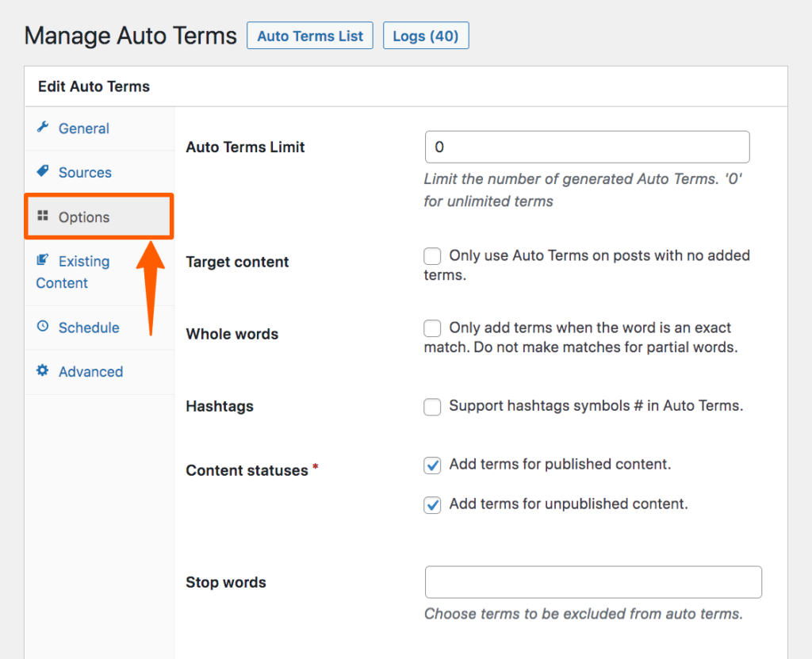812x659 pixels.
Task: Switch to the Sources tab
Action: click(99, 173)
